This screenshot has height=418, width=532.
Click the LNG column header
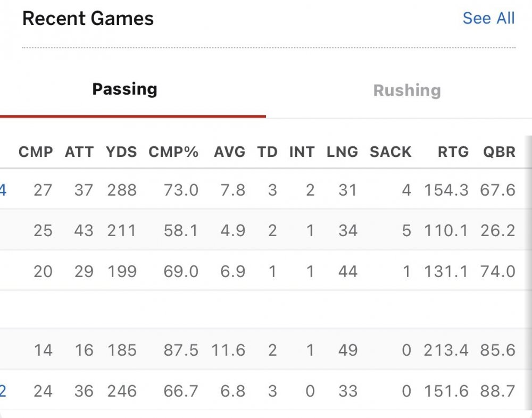[342, 152]
